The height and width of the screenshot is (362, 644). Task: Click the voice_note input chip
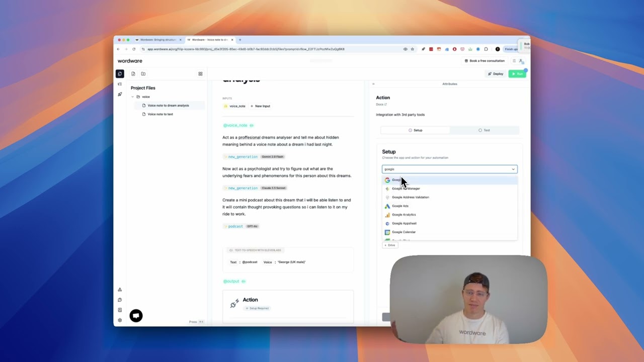click(x=235, y=106)
